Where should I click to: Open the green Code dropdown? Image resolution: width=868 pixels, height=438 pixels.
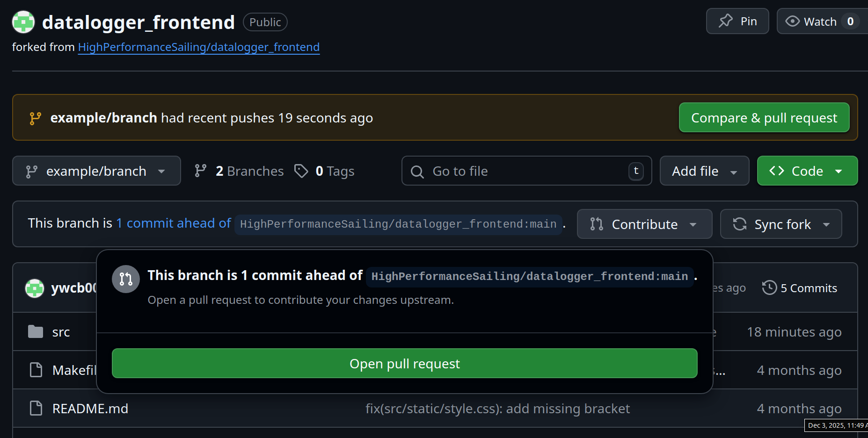pos(807,171)
